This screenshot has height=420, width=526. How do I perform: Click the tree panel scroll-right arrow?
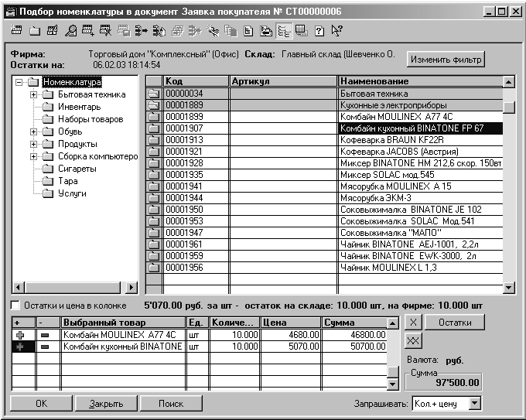click(x=131, y=288)
